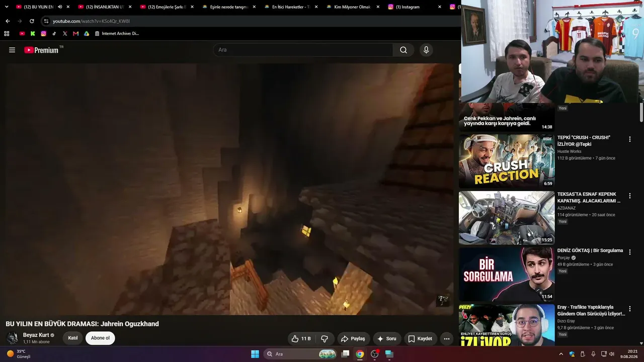This screenshot has width=644, height=362.
Task: Show hidden system tray icons chevron
Action: click(x=561, y=354)
